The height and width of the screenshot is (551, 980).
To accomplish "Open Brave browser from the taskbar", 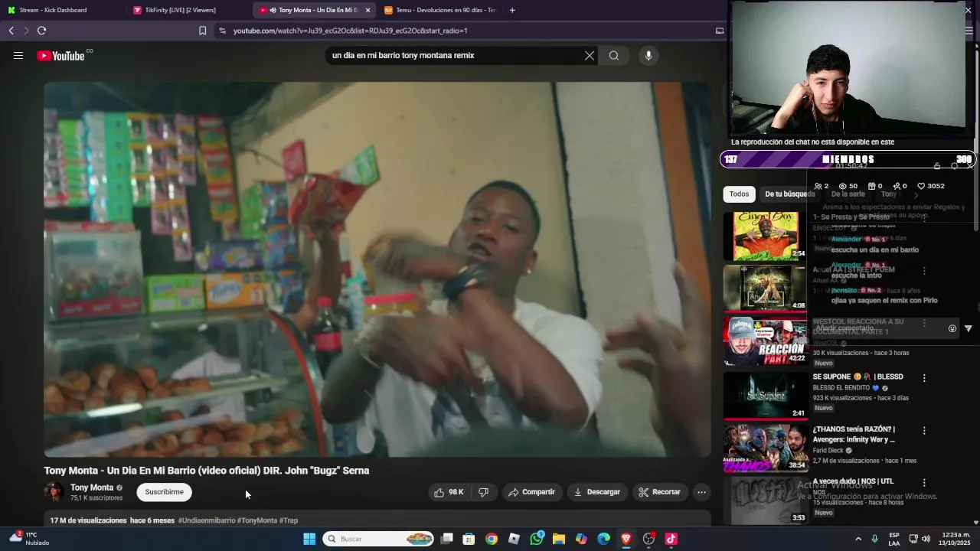I will click(626, 539).
